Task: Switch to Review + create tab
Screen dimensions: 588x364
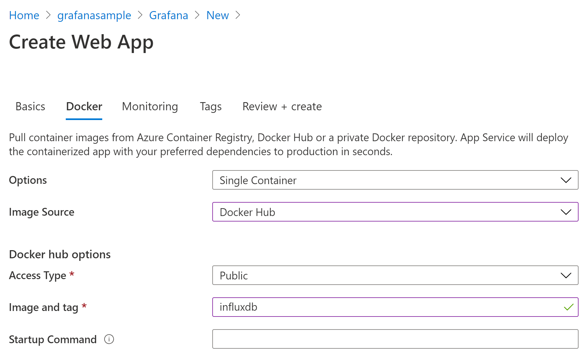Action: pyautogui.click(x=282, y=106)
